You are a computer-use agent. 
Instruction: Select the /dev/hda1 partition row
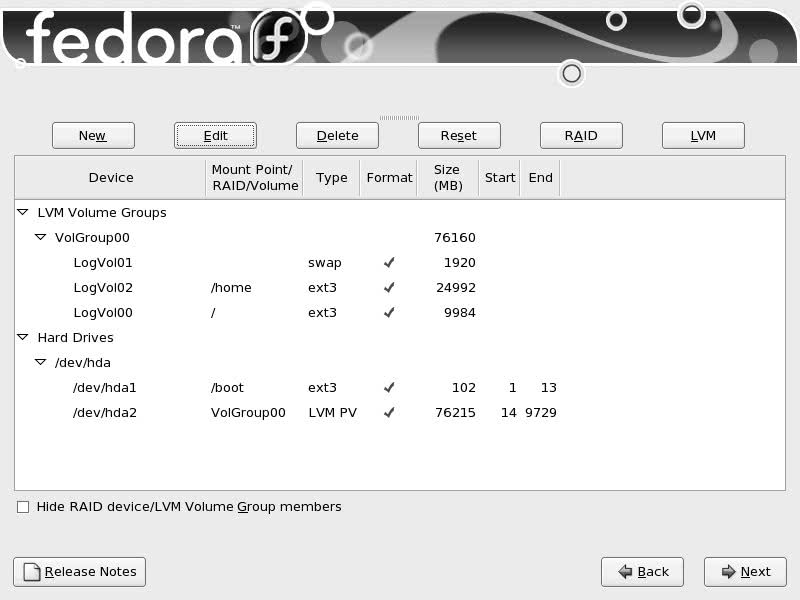coord(400,388)
